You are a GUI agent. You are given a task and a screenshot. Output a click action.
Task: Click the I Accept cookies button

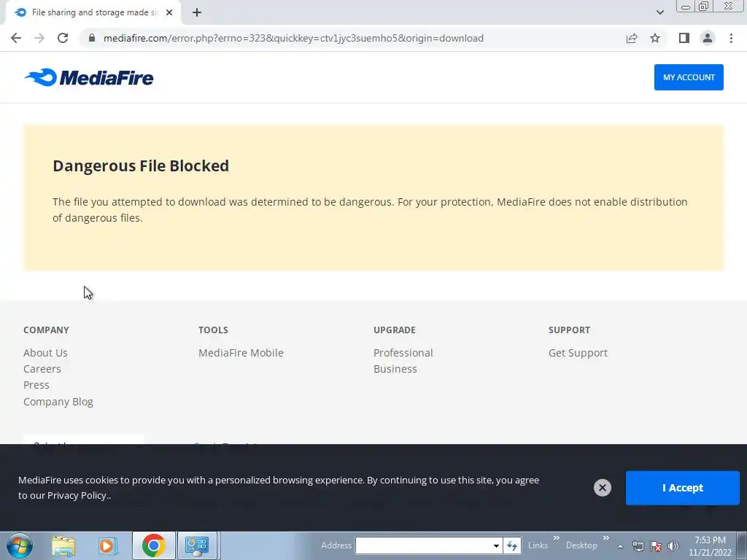[x=682, y=488]
